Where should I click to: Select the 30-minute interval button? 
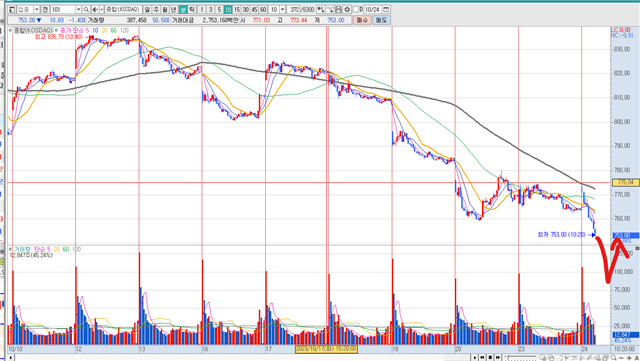coord(246,9)
